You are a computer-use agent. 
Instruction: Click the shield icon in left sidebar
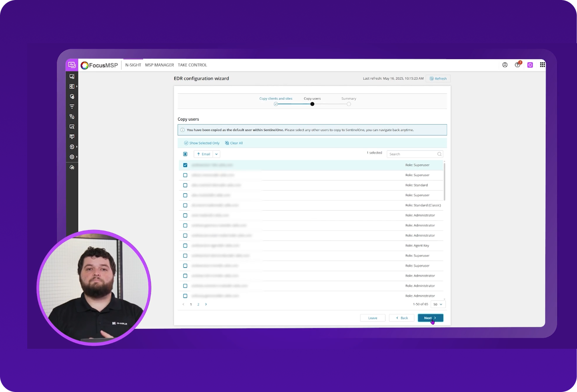[x=72, y=96]
